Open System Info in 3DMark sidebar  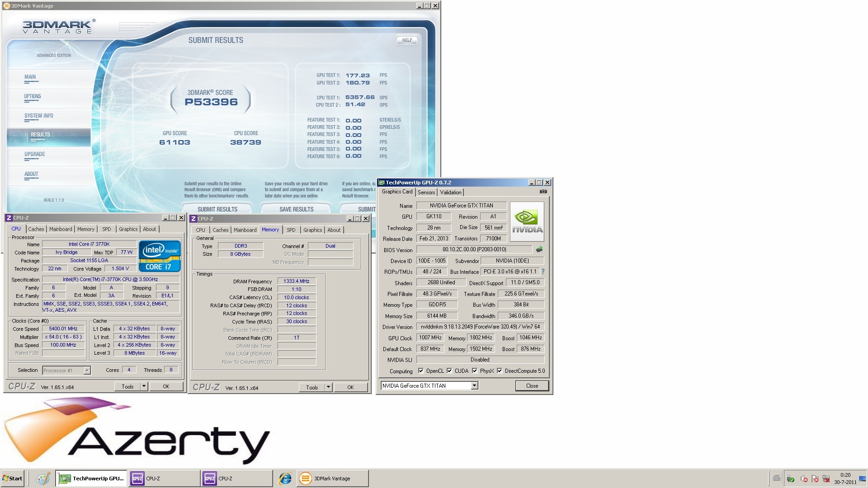39,116
